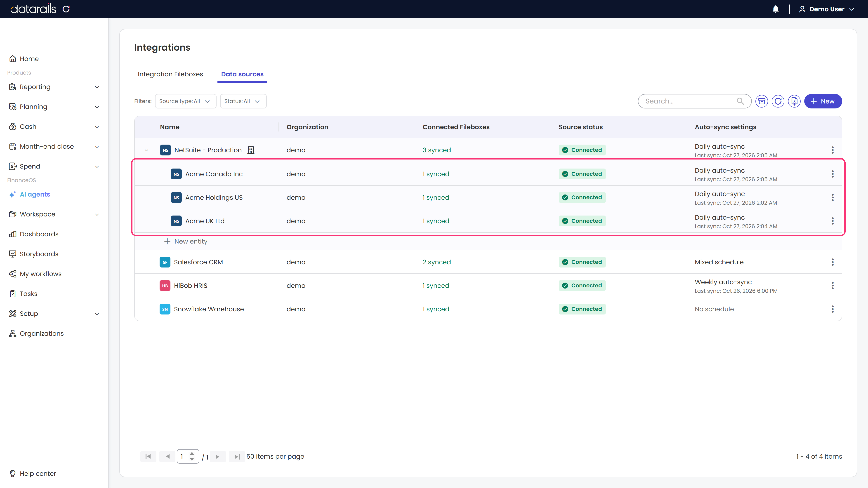Image resolution: width=868 pixels, height=488 pixels.
Task: Open kebab menu for Snowflake Warehouse
Action: [x=832, y=309]
